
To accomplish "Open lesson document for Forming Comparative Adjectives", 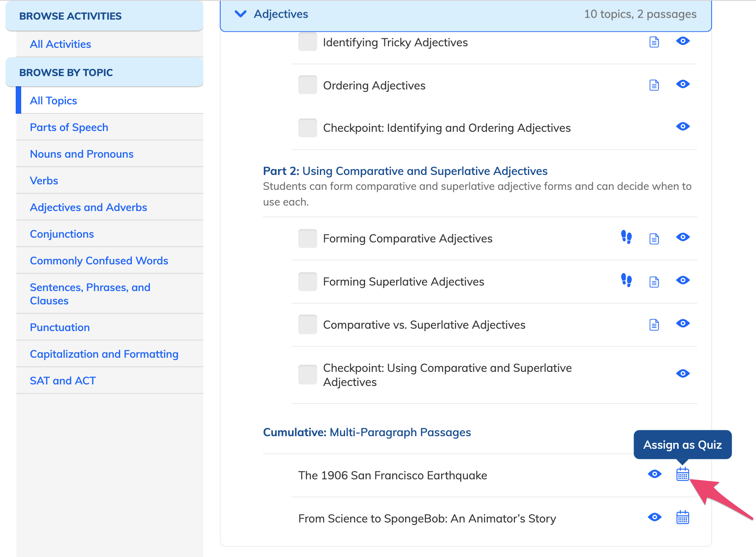I will 654,238.
